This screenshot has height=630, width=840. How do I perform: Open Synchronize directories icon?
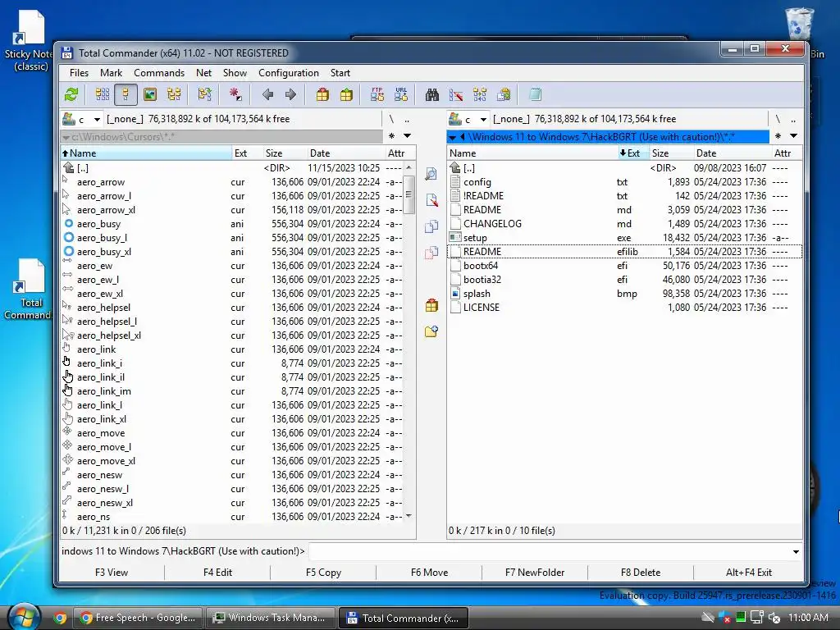click(x=479, y=95)
